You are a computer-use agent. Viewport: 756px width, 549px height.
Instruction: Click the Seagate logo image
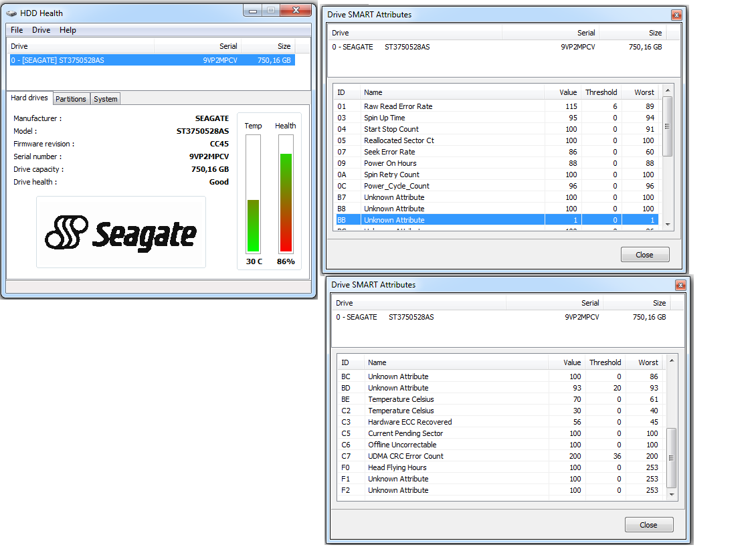click(121, 232)
